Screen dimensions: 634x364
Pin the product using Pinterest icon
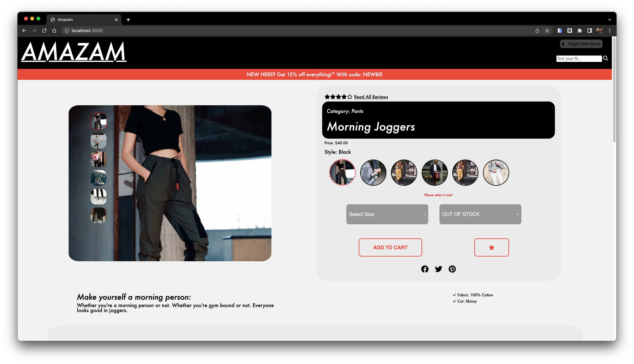[x=452, y=269]
